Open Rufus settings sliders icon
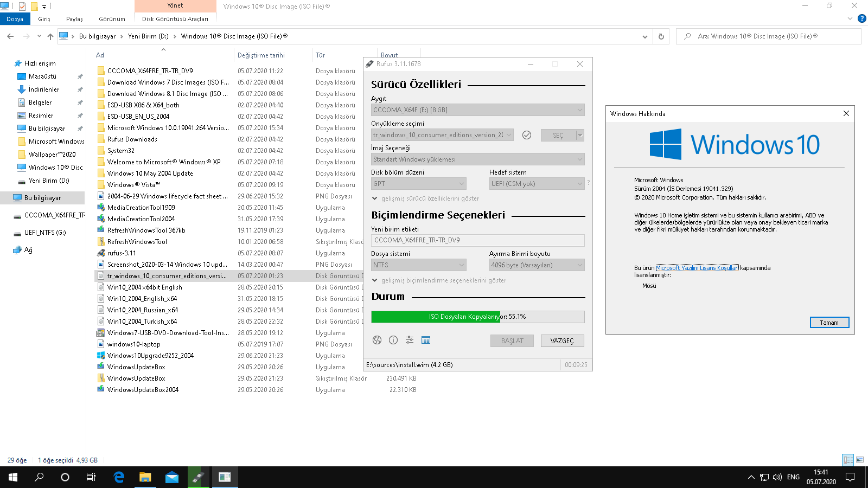This screenshot has height=488, width=868. pos(410,340)
